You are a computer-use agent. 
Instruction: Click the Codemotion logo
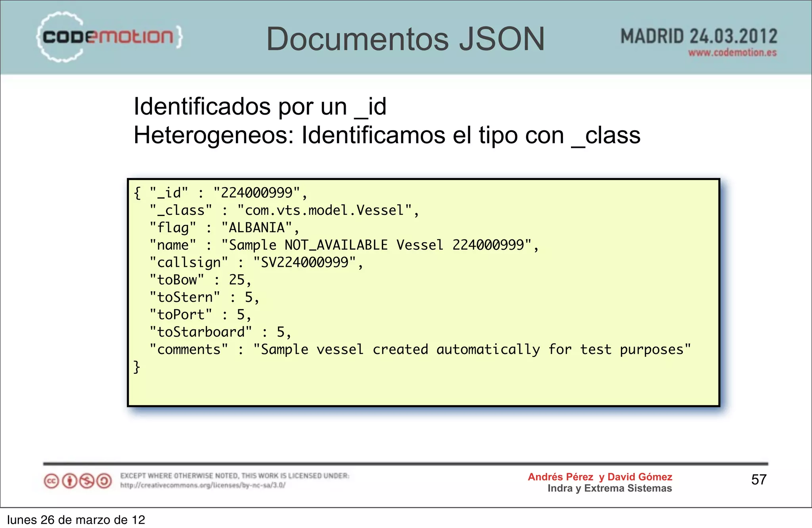pyautogui.click(x=109, y=37)
